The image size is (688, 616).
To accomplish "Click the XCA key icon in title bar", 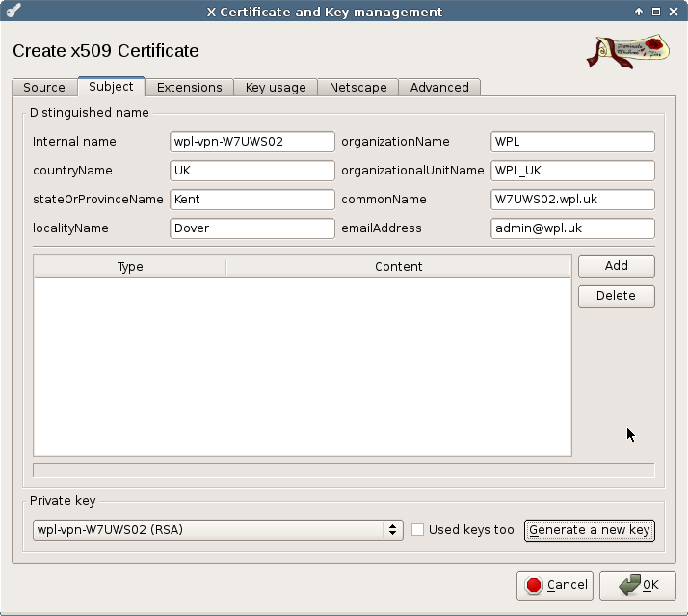I will (13, 10).
